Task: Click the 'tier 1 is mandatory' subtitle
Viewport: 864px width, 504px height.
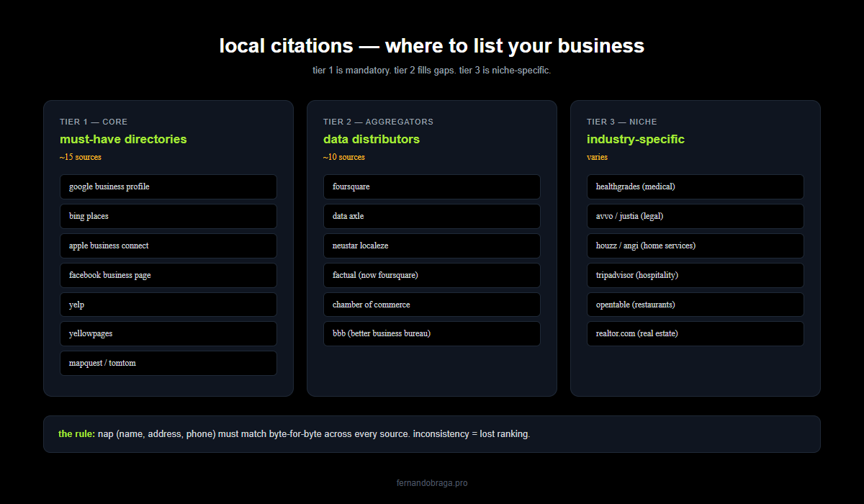Action: pyautogui.click(x=432, y=71)
